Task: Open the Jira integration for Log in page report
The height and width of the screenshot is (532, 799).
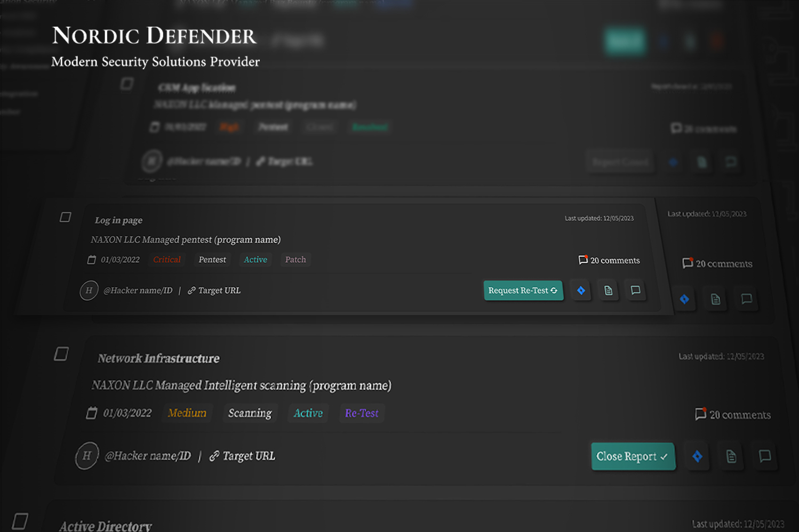Action: point(581,291)
